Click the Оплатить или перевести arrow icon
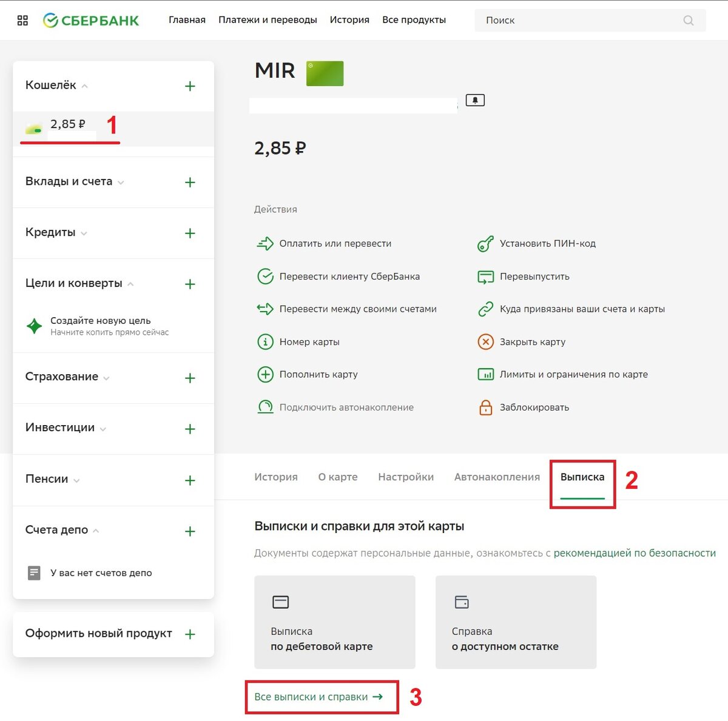 click(x=265, y=244)
